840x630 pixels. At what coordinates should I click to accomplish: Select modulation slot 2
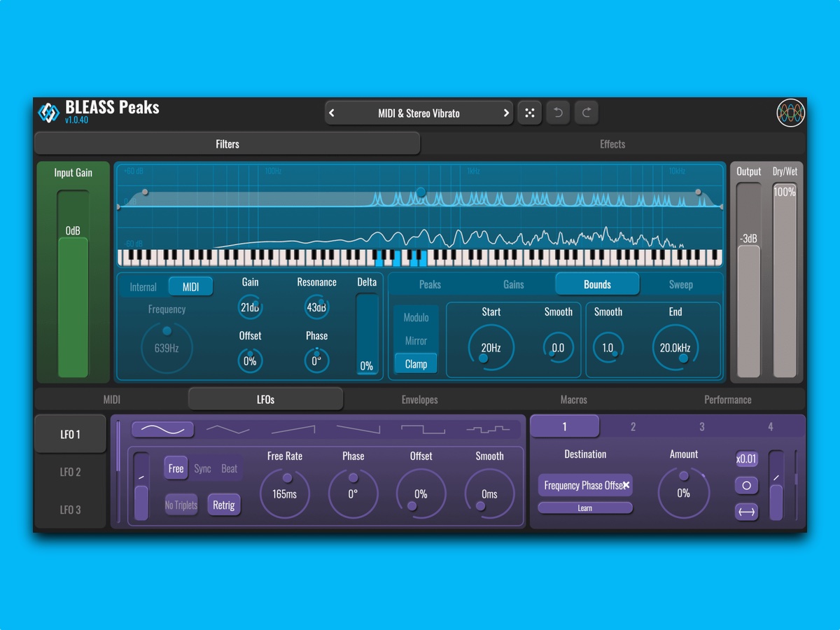[x=633, y=426]
